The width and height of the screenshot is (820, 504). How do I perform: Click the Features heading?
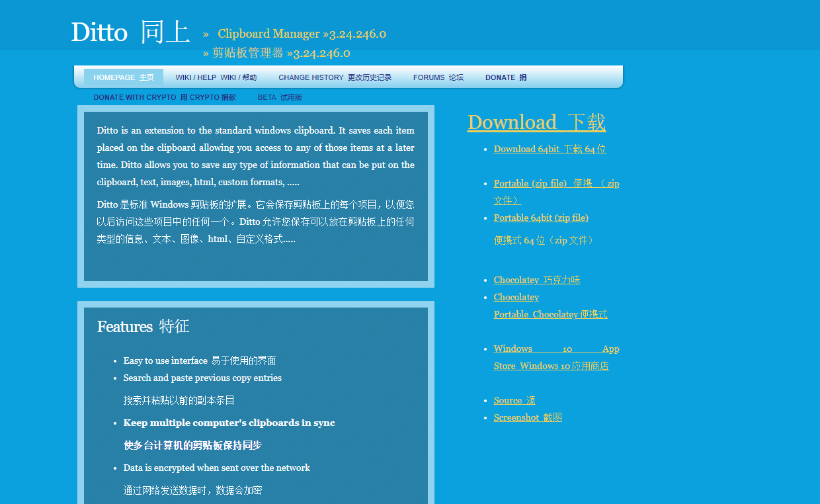[143, 326]
